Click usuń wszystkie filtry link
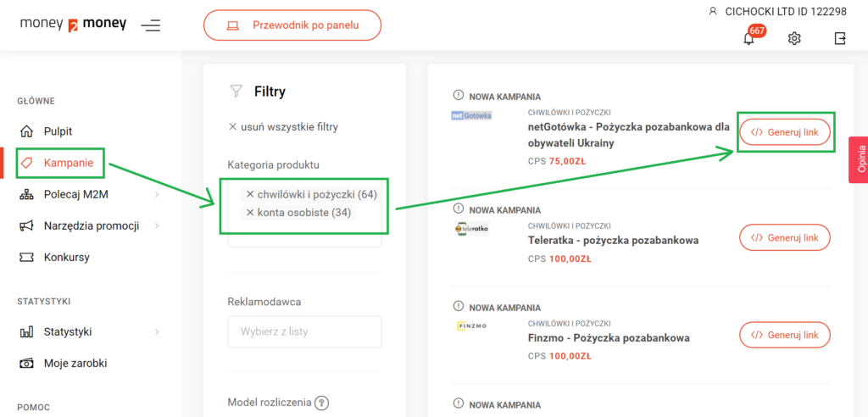Screen dimensions: 868x417 (283, 127)
